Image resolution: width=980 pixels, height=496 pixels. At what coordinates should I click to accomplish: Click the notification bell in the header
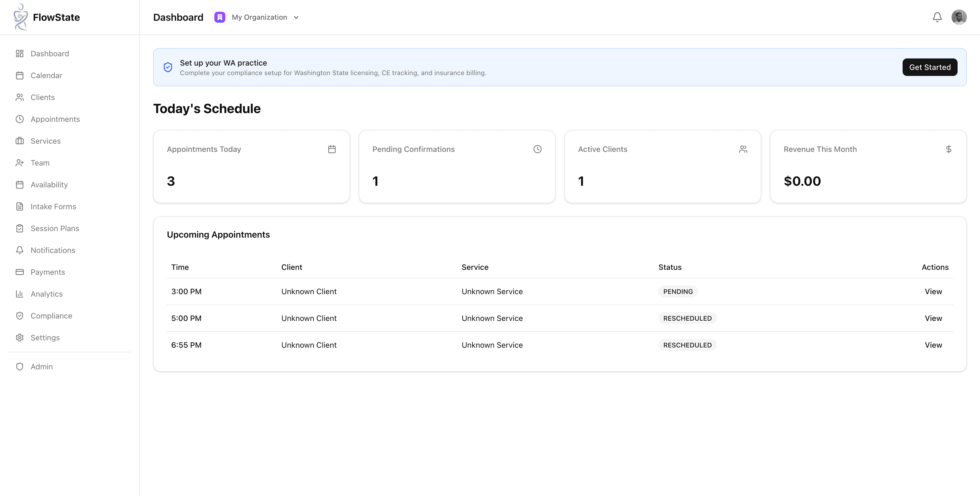pos(937,17)
